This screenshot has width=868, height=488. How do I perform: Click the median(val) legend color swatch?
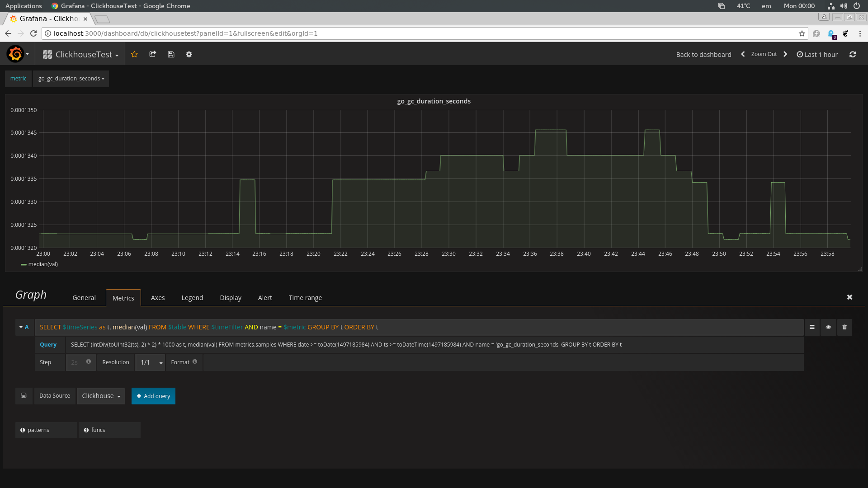[24, 265]
